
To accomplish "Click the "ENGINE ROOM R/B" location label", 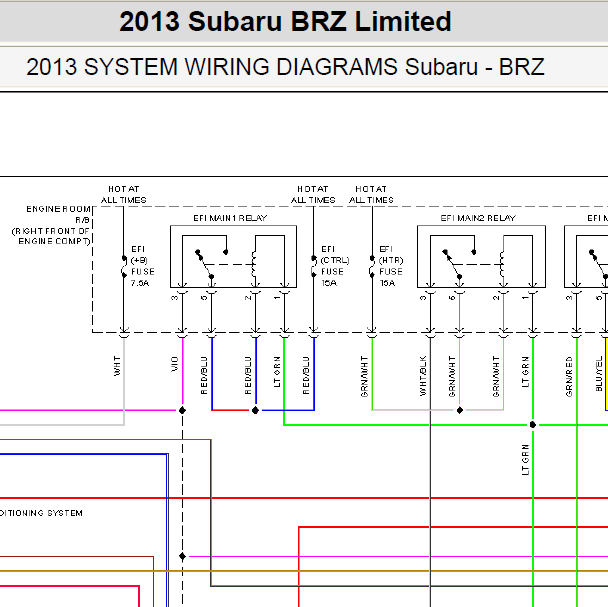I will point(58,214).
